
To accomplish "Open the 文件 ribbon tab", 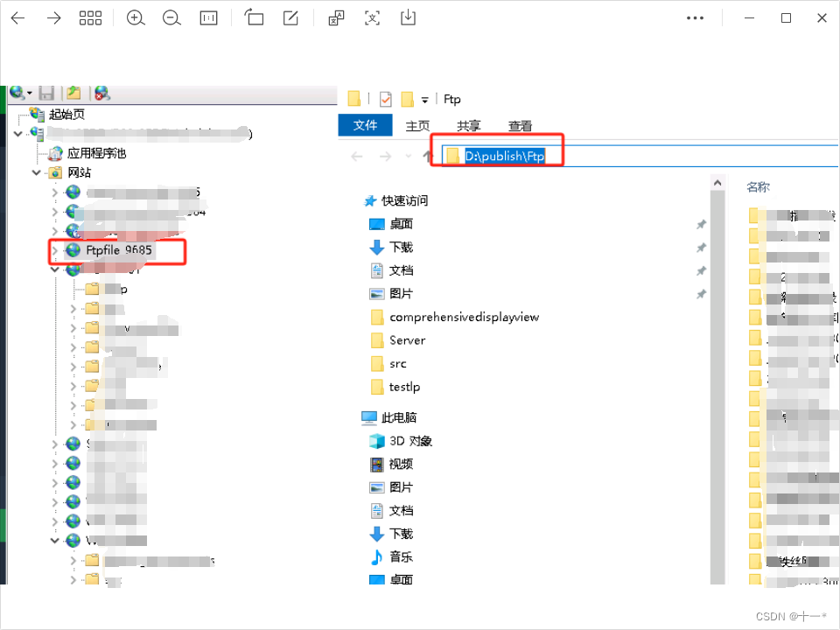I will tap(366, 125).
